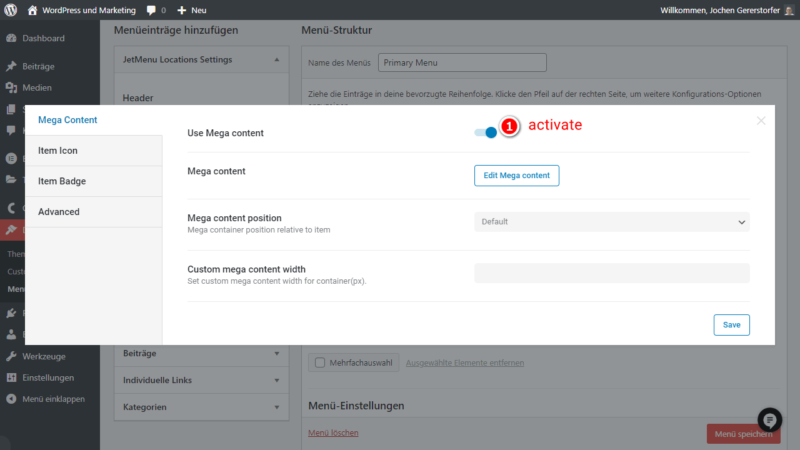Click the WordPress logo icon
The width and height of the screenshot is (800, 450).
coord(11,10)
